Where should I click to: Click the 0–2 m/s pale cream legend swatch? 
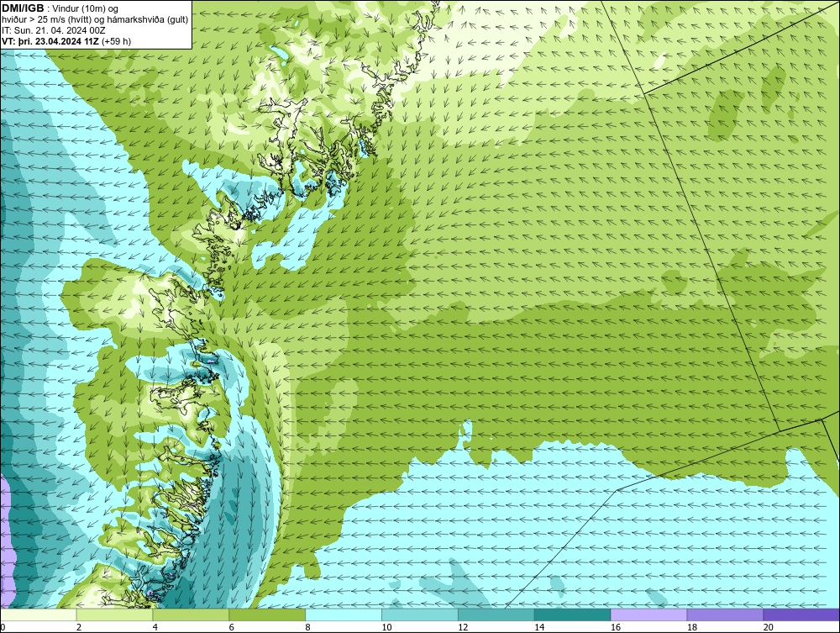39,615
